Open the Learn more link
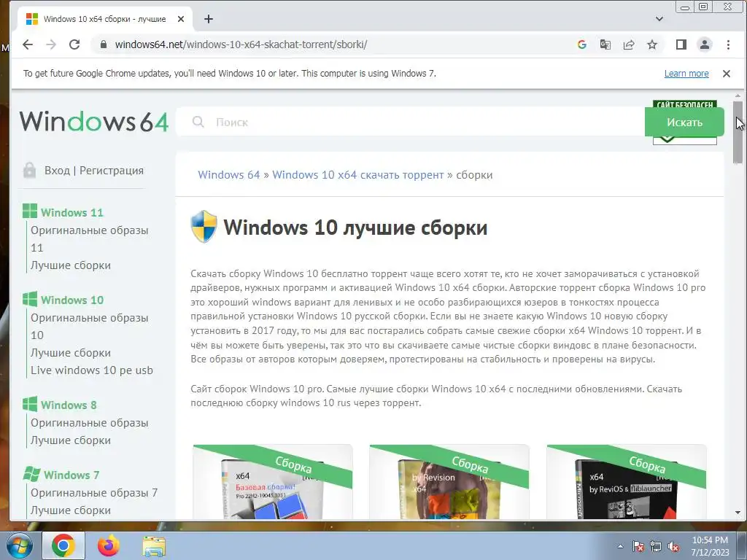Screen dimensions: 747x560 [x=686, y=74]
